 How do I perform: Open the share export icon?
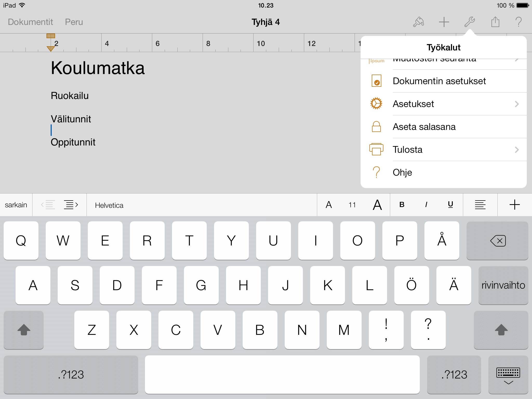[x=495, y=22]
